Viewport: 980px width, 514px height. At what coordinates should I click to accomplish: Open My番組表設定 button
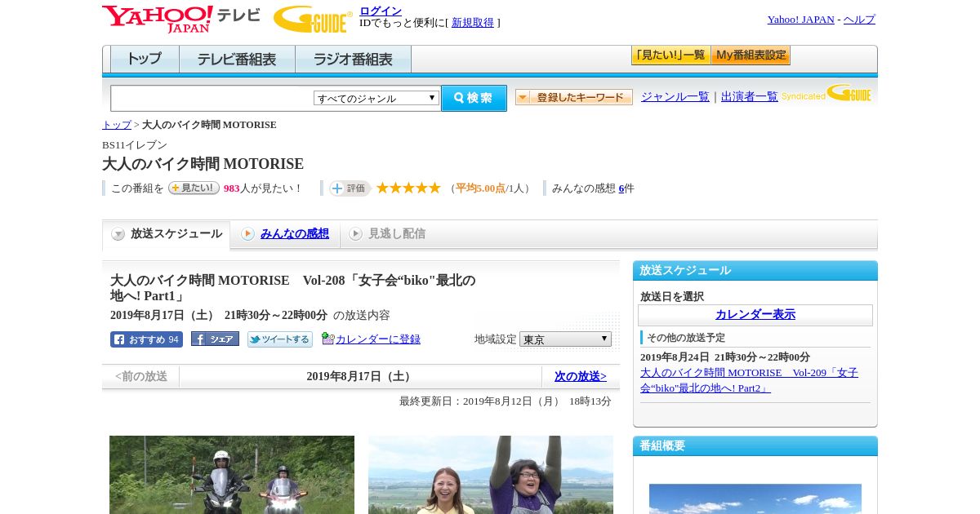pyautogui.click(x=751, y=55)
